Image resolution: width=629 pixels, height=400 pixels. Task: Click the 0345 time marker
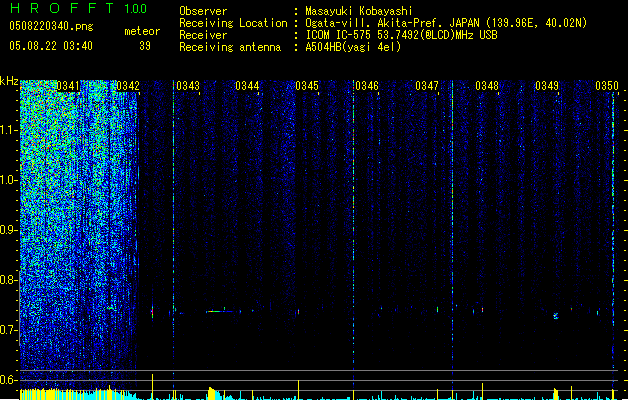[x=307, y=86]
